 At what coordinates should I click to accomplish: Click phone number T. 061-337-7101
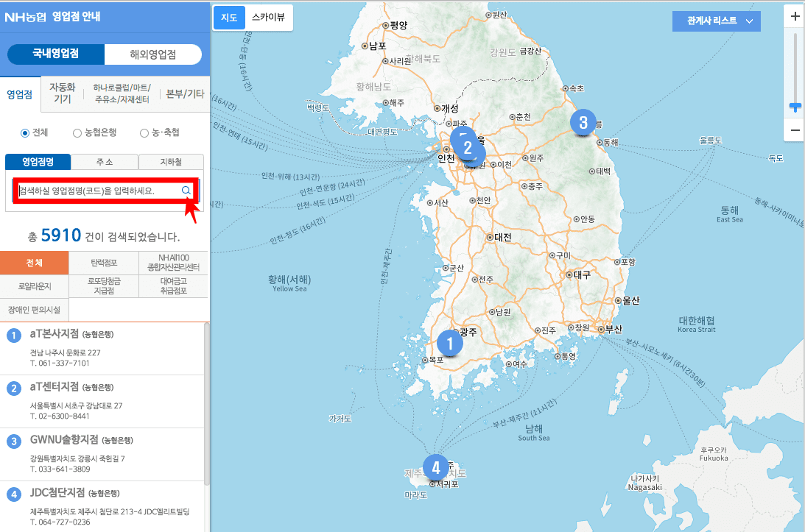pyautogui.click(x=60, y=363)
